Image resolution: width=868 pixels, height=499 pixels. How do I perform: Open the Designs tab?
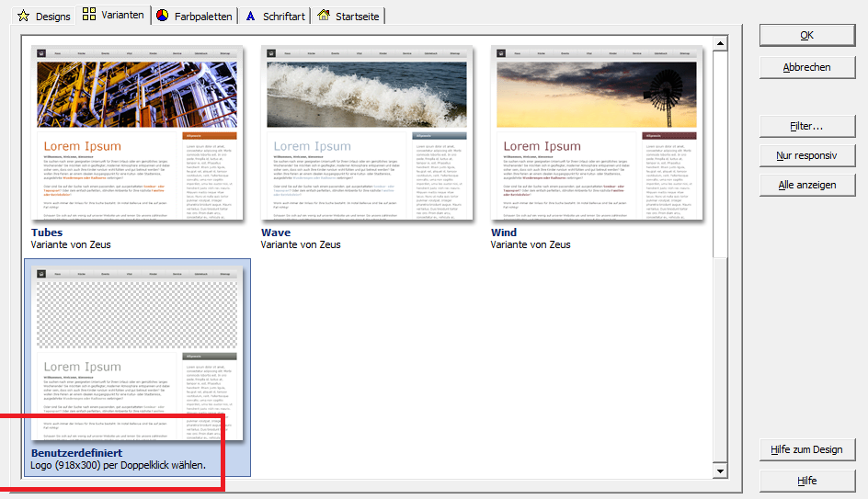[x=44, y=16]
